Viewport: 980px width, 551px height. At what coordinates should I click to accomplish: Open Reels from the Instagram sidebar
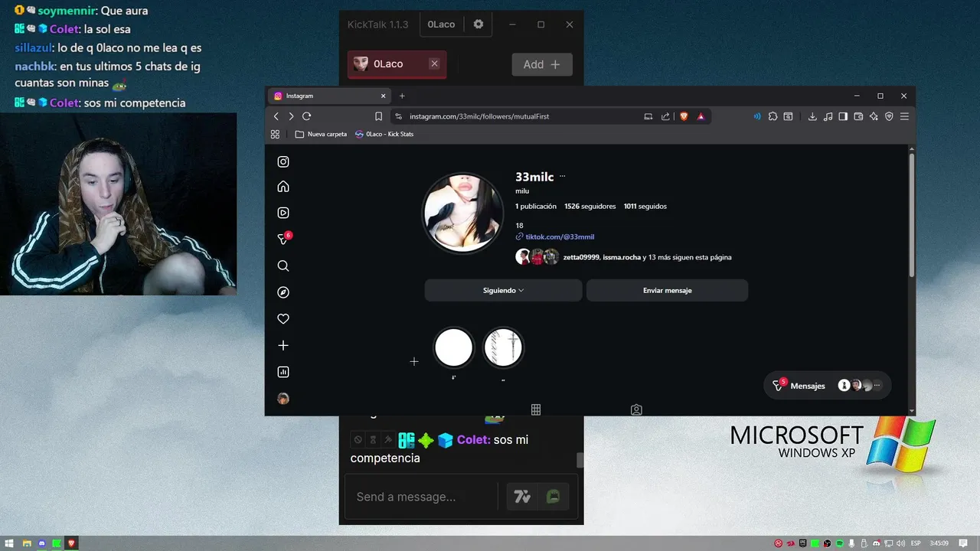283,213
